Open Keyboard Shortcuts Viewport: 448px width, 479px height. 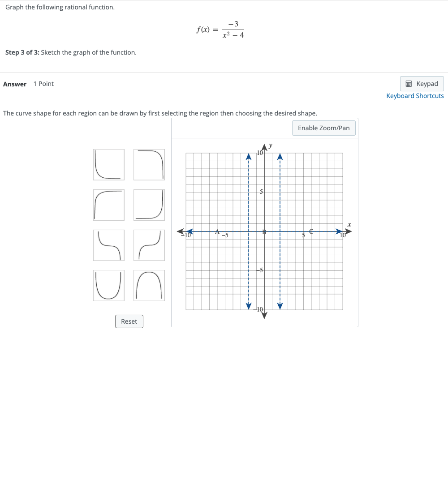[415, 95]
